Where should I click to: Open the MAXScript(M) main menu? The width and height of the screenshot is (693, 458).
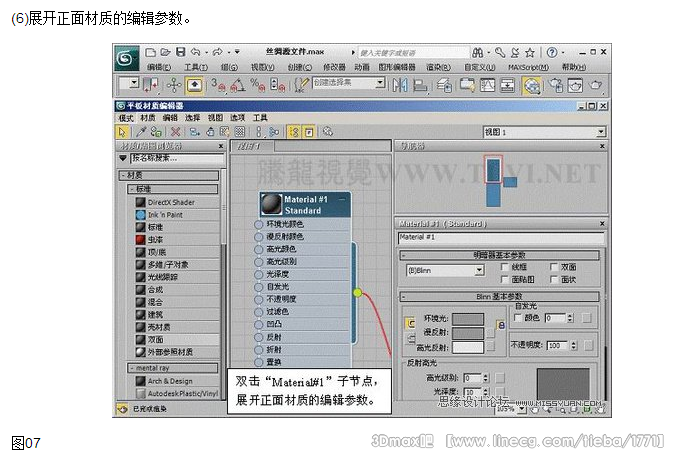528,67
